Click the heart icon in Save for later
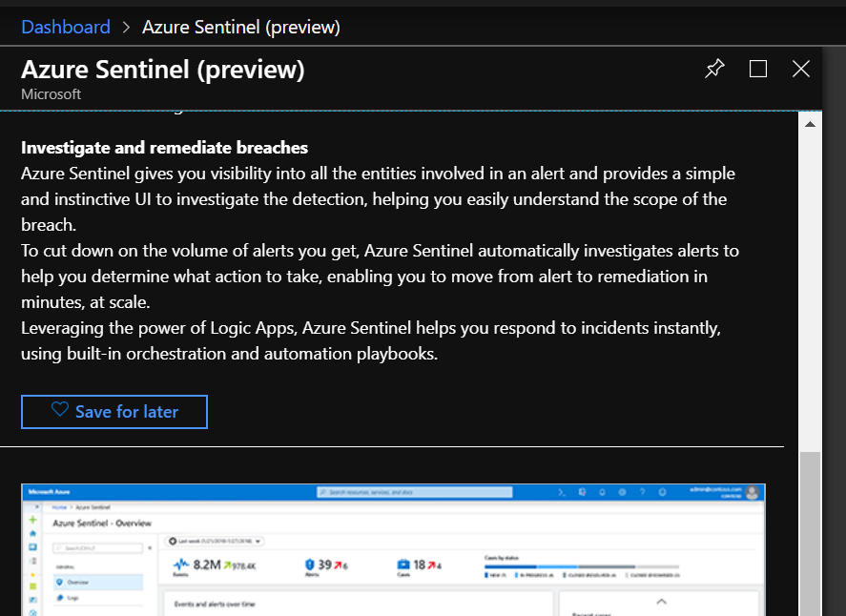This screenshot has width=846, height=616. pos(60,411)
